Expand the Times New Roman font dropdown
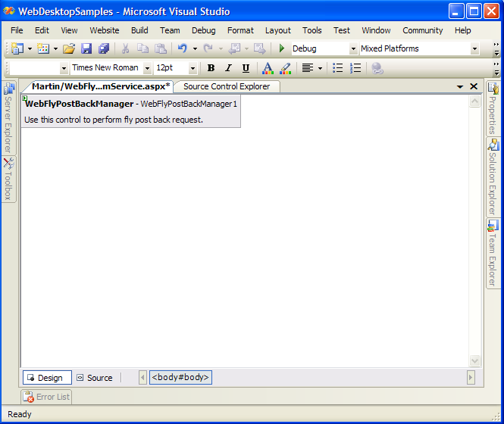Screen dimensions: 504x424 click(146, 68)
